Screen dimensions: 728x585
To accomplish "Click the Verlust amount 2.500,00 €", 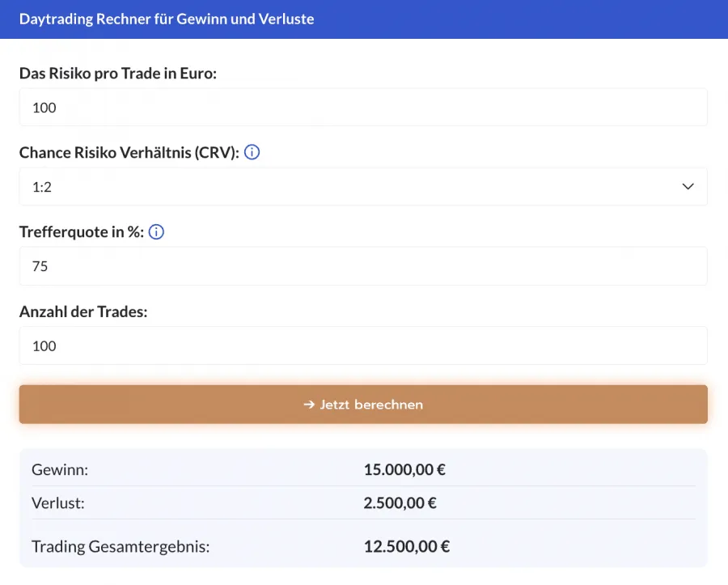I will tap(400, 502).
